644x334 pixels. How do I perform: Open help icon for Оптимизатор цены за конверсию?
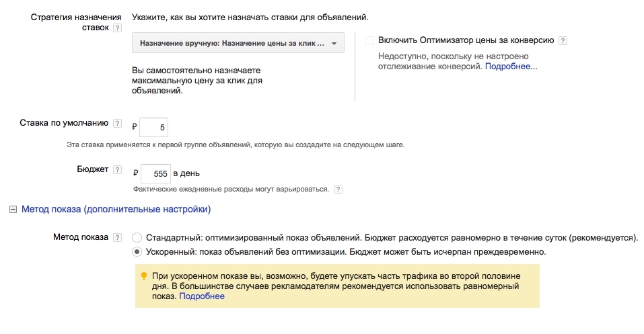pyautogui.click(x=563, y=40)
